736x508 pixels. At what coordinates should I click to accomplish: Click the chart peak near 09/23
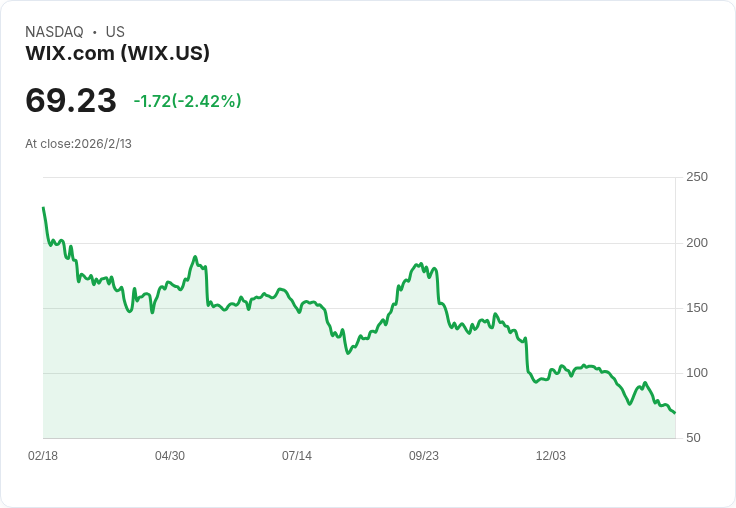(421, 264)
